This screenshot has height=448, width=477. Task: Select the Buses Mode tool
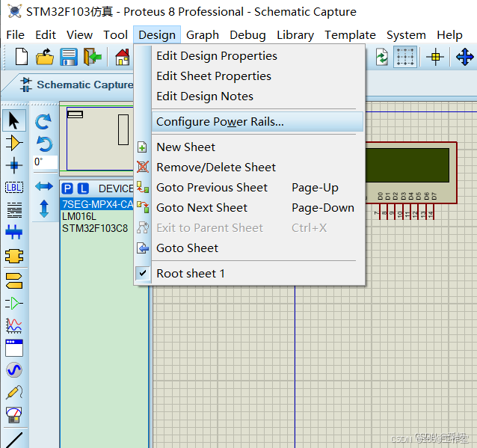pyautogui.click(x=14, y=232)
